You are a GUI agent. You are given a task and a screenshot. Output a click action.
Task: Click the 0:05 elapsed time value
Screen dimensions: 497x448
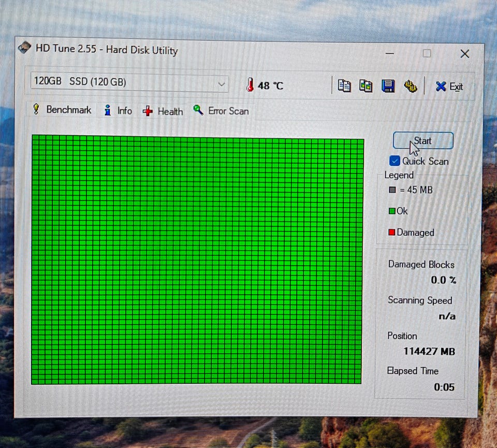[x=444, y=387]
